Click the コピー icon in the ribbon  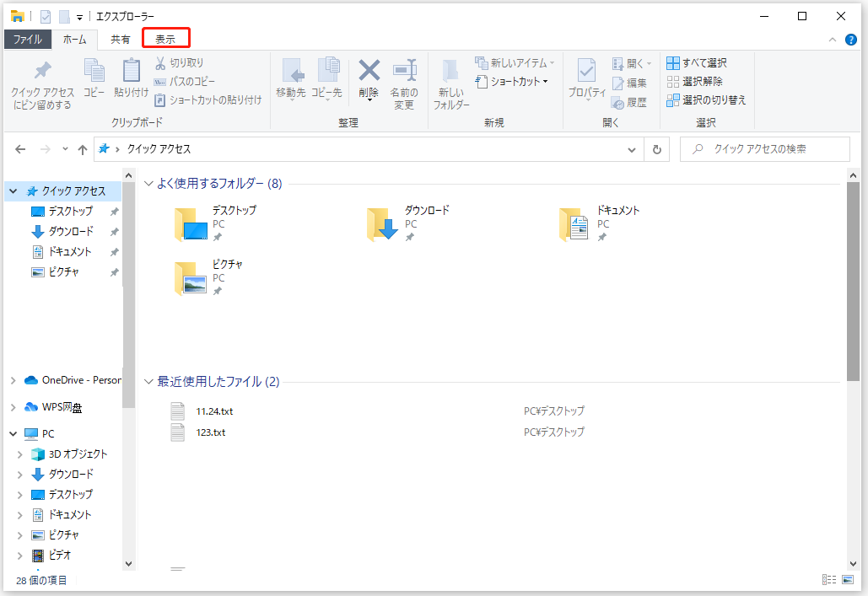(94, 82)
